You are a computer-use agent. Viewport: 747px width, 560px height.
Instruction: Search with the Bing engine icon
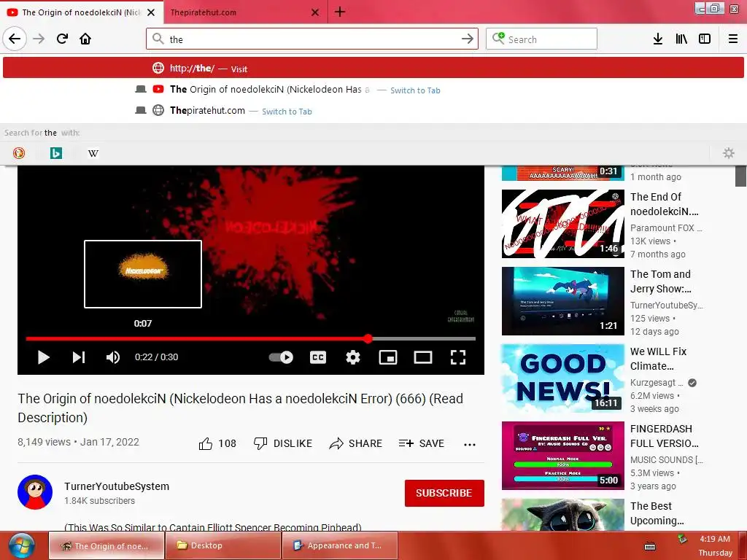coord(56,153)
